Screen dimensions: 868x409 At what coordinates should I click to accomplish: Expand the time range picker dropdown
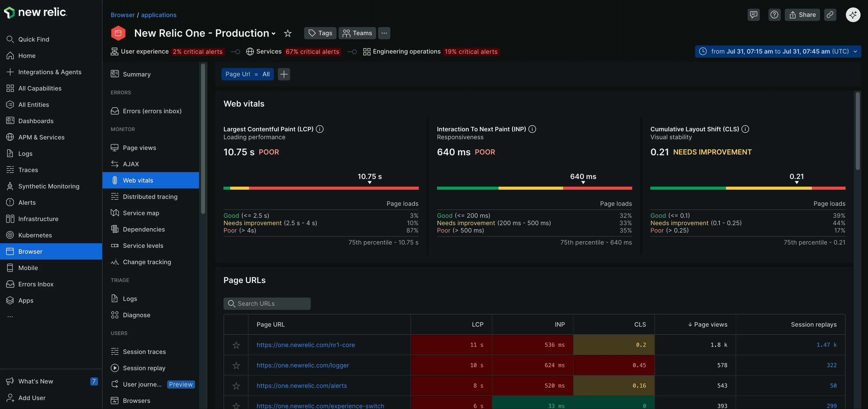pyautogui.click(x=778, y=52)
